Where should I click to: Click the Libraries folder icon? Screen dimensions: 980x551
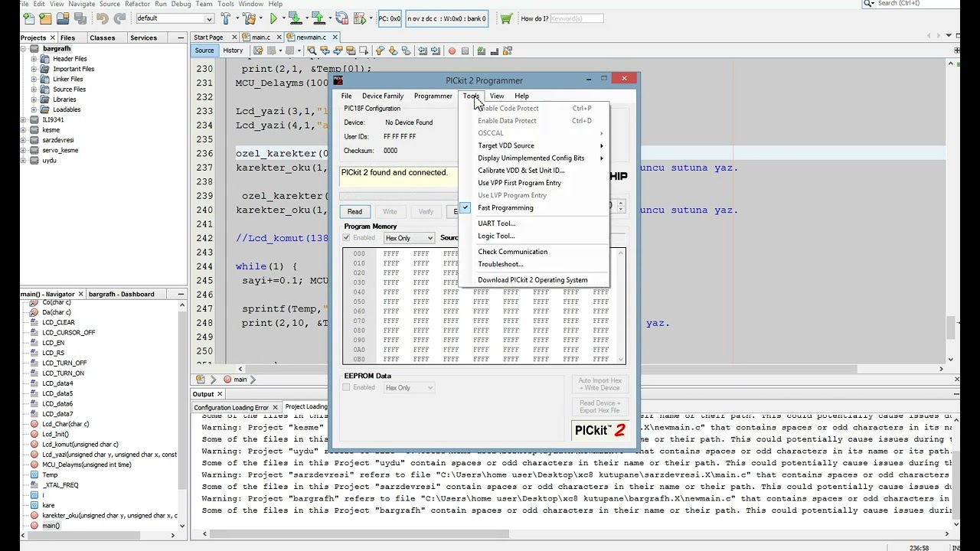(44, 99)
